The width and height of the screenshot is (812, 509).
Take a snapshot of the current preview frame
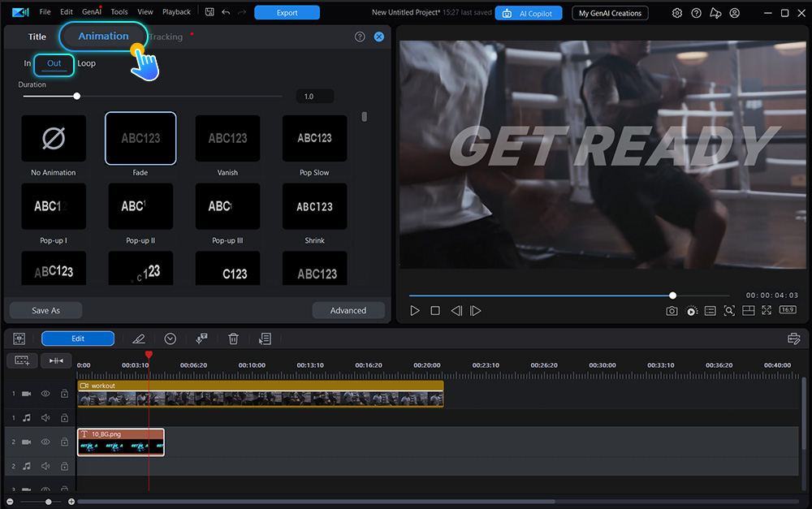click(672, 310)
